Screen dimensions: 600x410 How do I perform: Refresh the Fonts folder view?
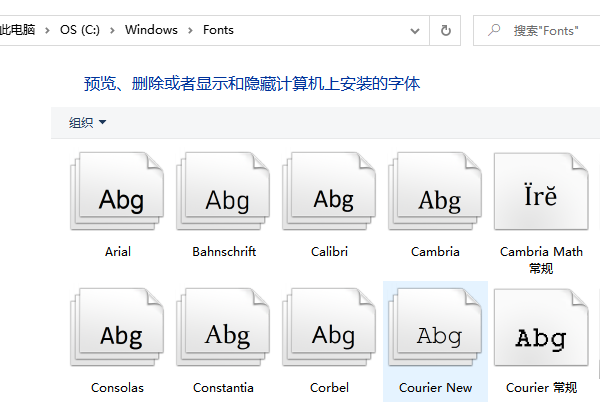[445, 30]
